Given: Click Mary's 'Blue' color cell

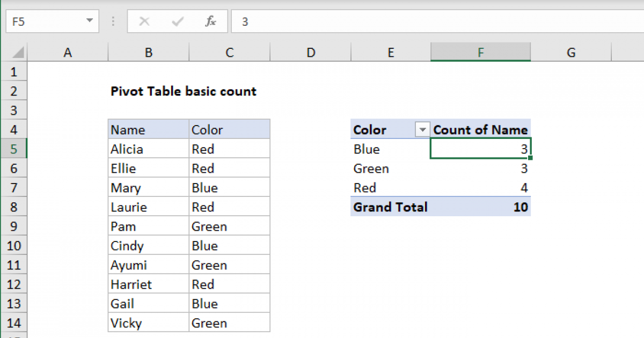Looking at the screenshot, I should point(230,188).
